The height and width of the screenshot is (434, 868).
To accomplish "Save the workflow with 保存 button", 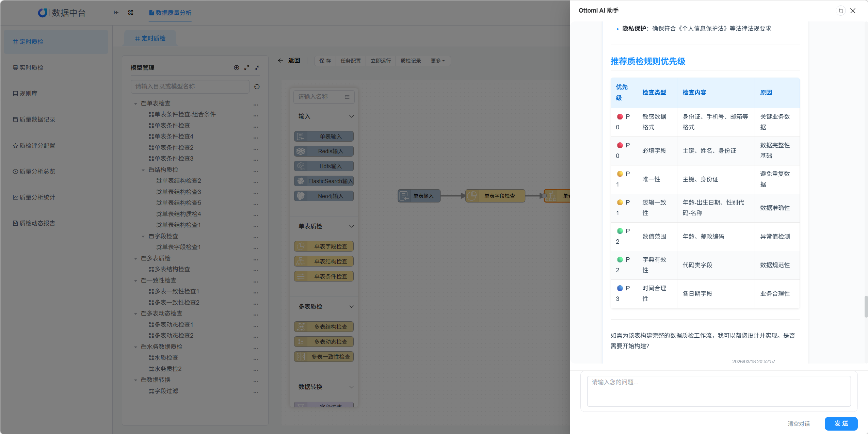I will coord(324,61).
